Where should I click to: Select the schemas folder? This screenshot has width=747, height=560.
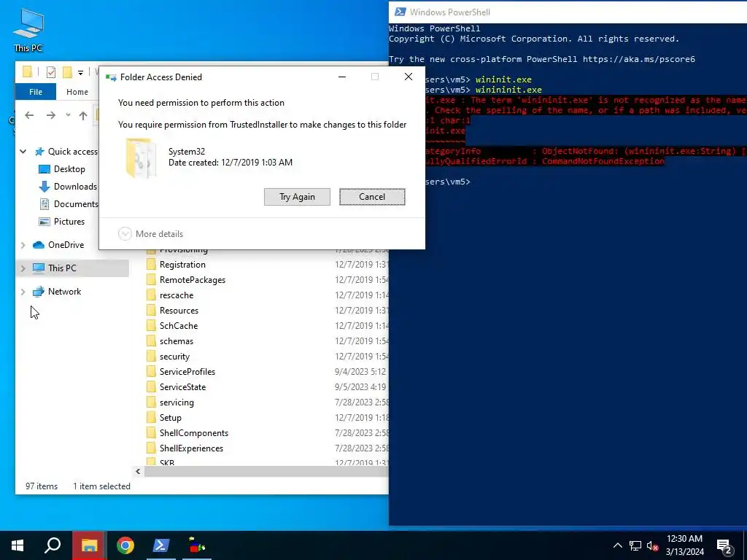click(x=177, y=341)
